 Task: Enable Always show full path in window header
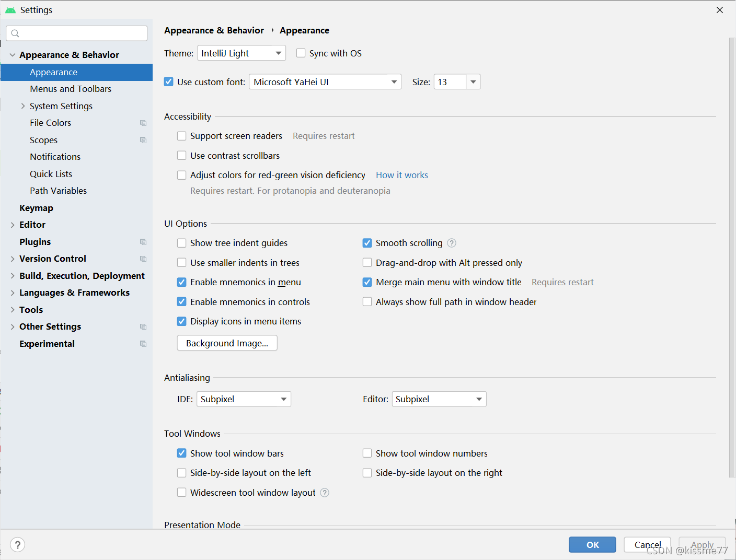tap(367, 301)
